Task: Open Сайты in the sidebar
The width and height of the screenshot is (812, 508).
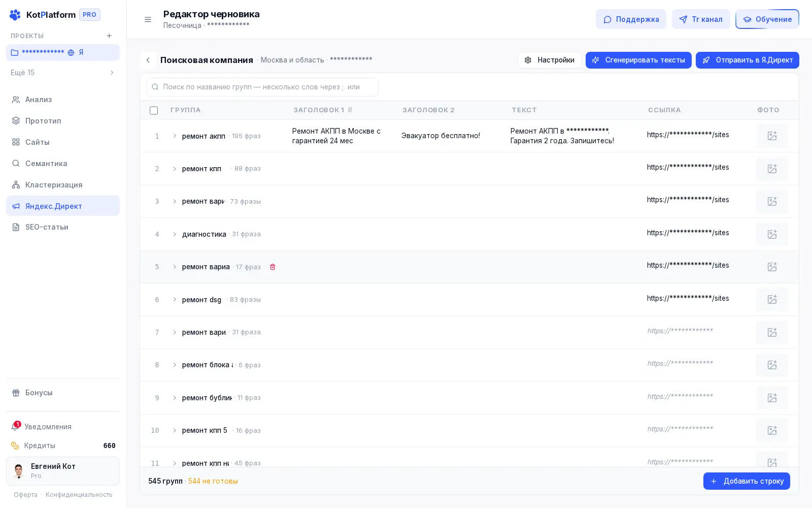Action: (63, 142)
